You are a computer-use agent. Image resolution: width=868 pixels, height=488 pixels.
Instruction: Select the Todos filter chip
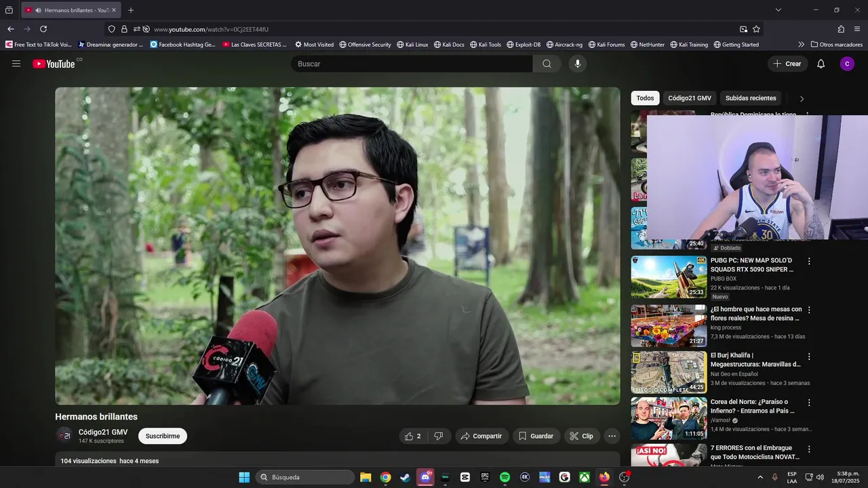[x=645, y=98]
